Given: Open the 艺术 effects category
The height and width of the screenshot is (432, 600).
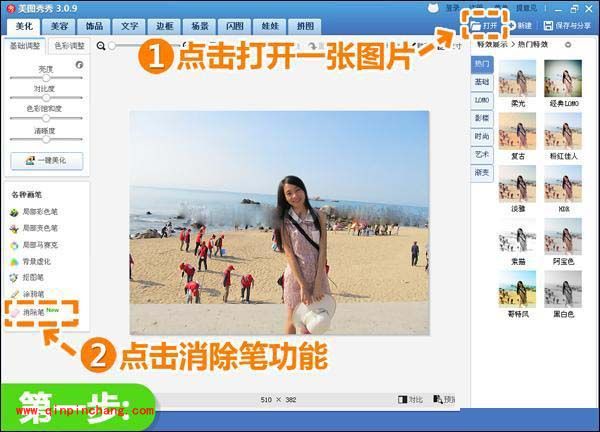Looking at the screenshot, I should (x=482, y=155).
